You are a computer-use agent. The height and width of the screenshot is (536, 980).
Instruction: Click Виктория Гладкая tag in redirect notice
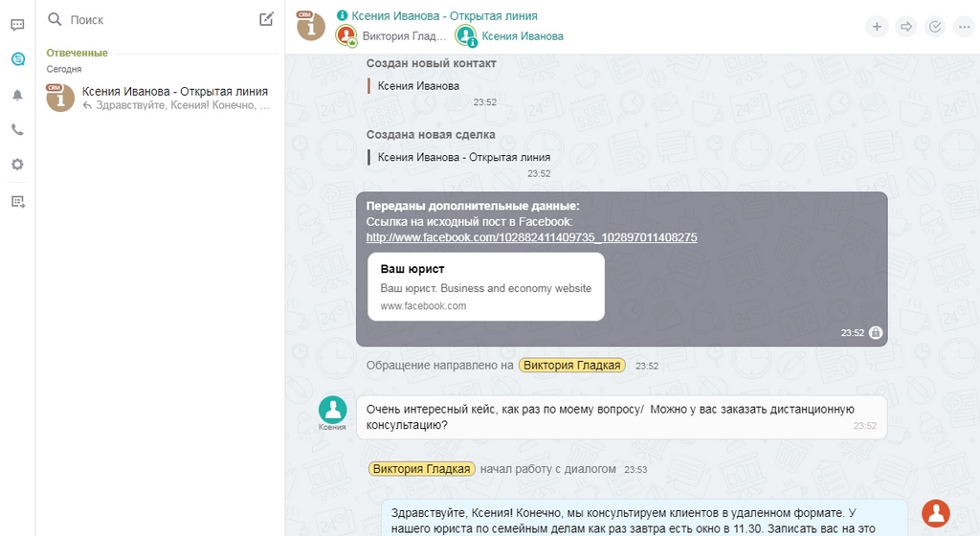572,366
